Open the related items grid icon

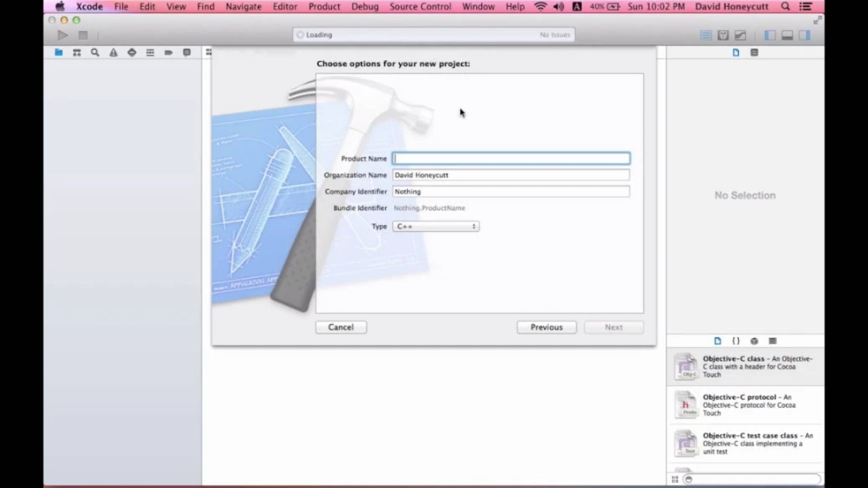[208, 53]
